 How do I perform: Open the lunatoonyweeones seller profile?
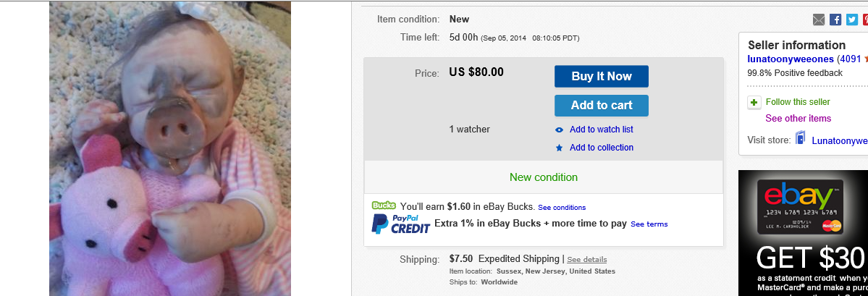pyautogui.click(x=791, y=59)
